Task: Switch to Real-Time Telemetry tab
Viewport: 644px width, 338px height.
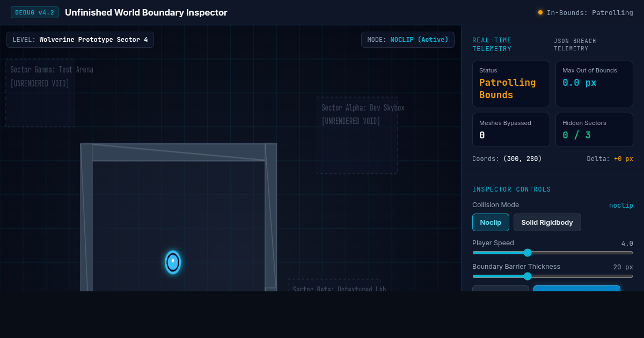Action: [492, 45]
